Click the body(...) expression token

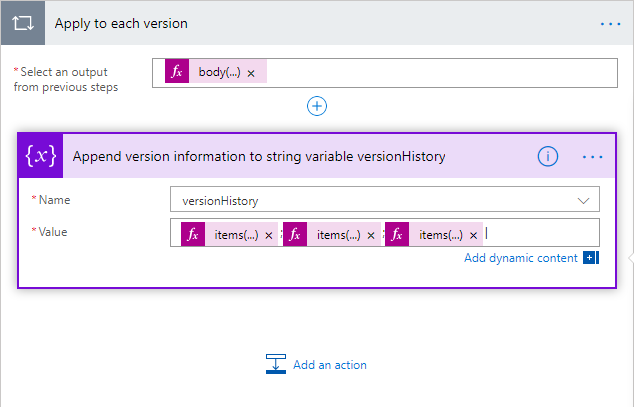pyautogui.click(x=218, y=73)
